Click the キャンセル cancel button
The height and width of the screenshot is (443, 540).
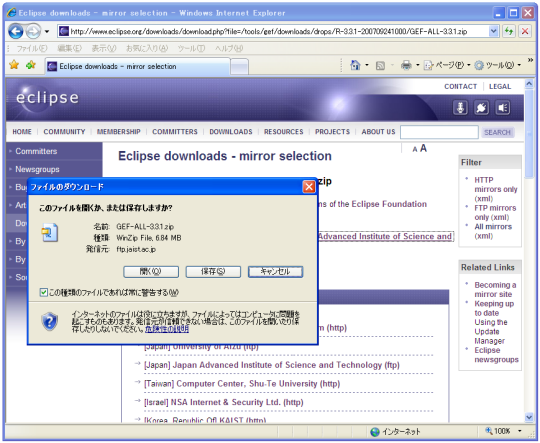click(276, 271)
